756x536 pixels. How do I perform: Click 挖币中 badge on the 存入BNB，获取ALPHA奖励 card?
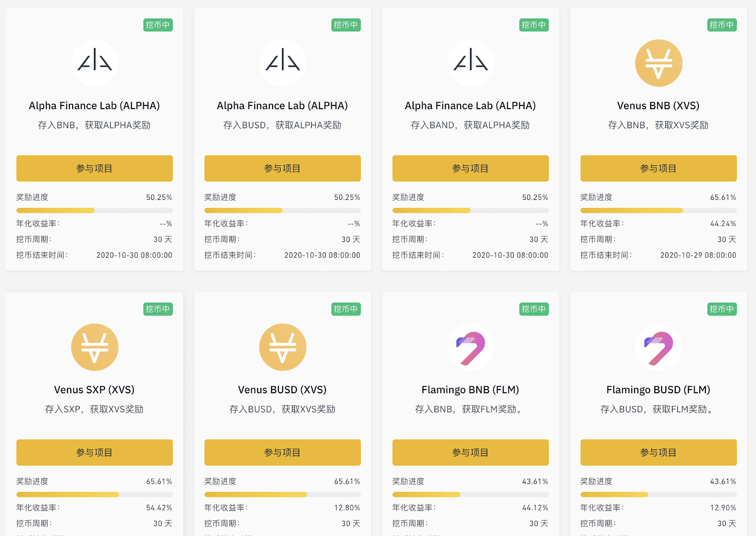click(x=158, y=25)
